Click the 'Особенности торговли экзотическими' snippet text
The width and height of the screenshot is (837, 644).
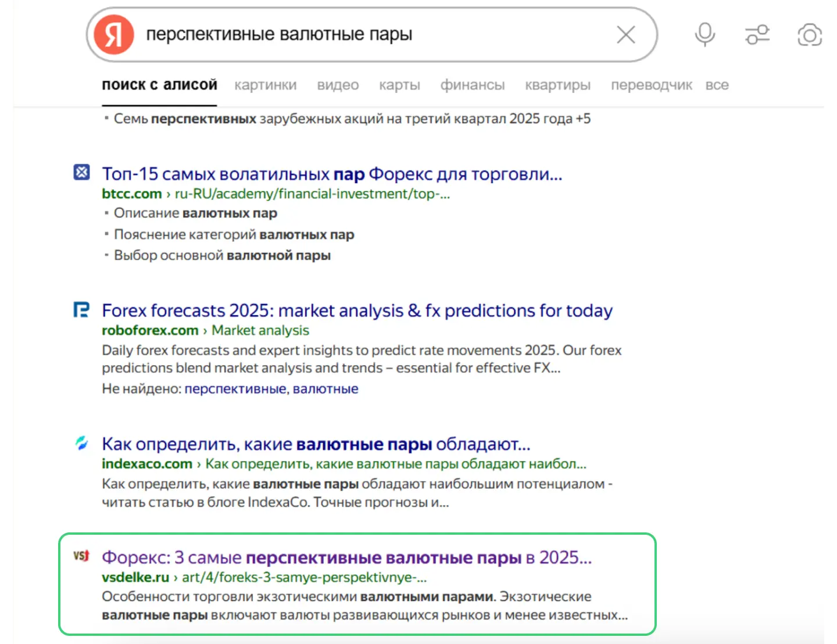pos(364,606)
